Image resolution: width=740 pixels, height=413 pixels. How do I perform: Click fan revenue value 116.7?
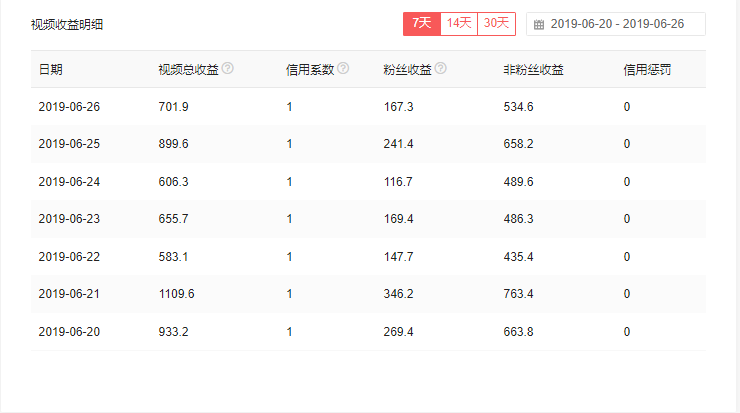[398, 182]
